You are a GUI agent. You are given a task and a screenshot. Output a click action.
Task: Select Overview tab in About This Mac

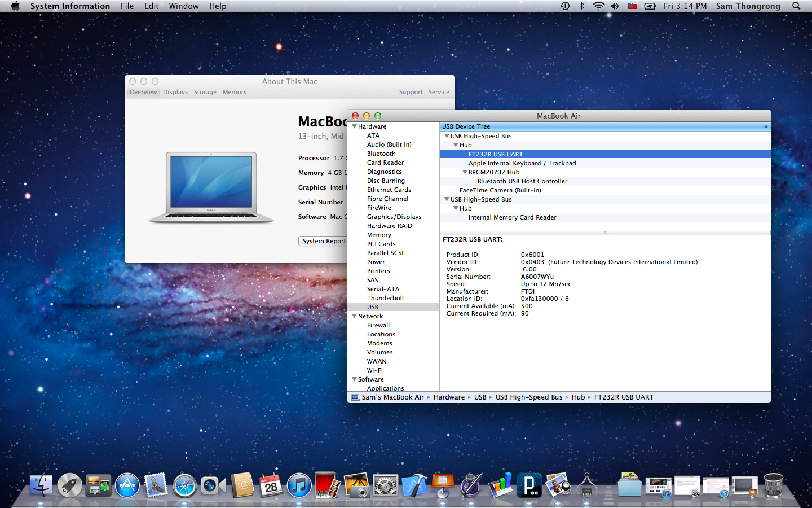[143, 92]
